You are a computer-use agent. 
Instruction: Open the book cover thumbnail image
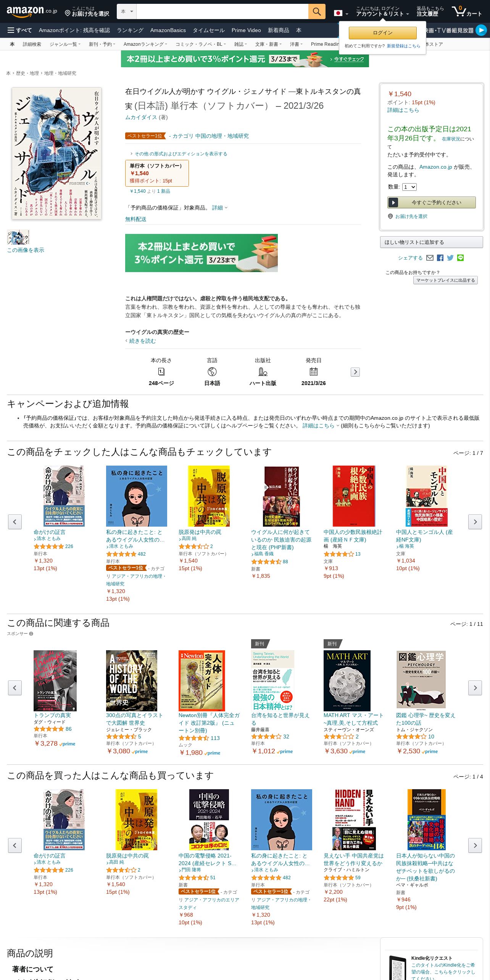click(x=18, y=237)
